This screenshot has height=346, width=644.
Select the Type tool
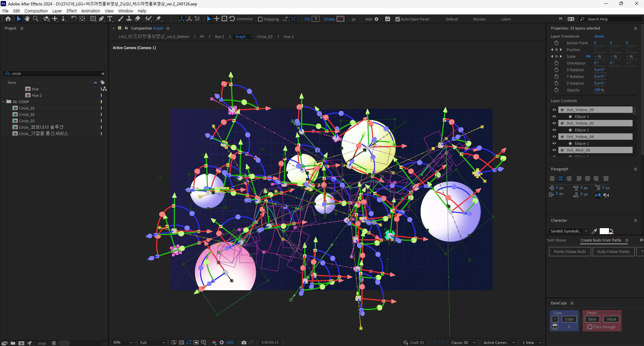(110, 19)
